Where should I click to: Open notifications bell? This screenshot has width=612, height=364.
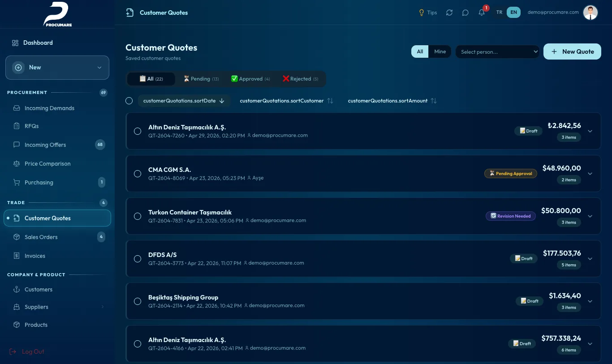pyautogui.click(x=482, y=13)
